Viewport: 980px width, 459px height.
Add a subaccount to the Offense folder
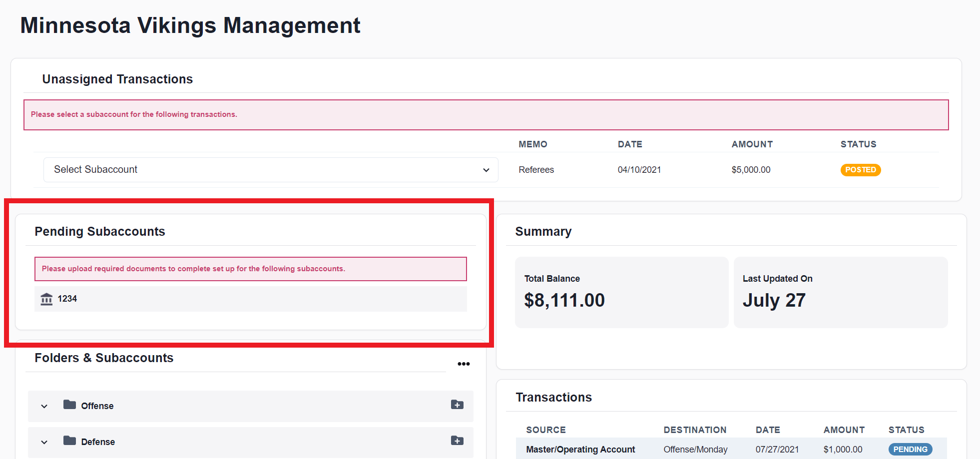[457, 405]
